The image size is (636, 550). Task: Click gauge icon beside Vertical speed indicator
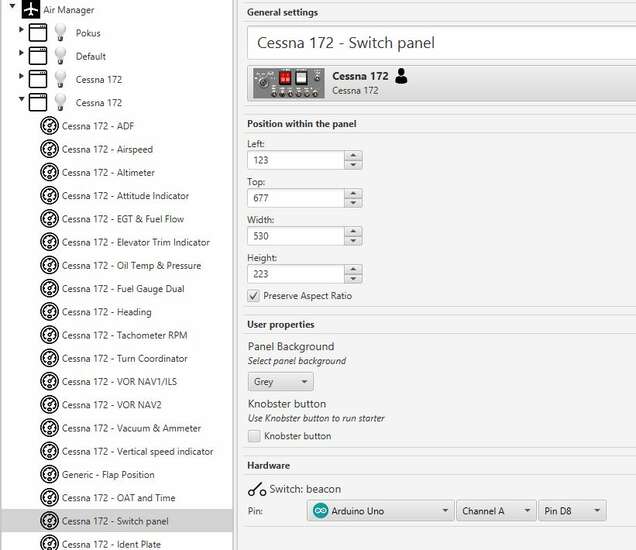[x=49, y=451]
